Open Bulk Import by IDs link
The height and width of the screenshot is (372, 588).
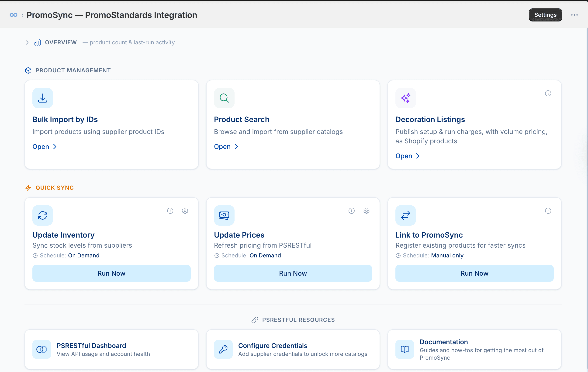point(45,147)
